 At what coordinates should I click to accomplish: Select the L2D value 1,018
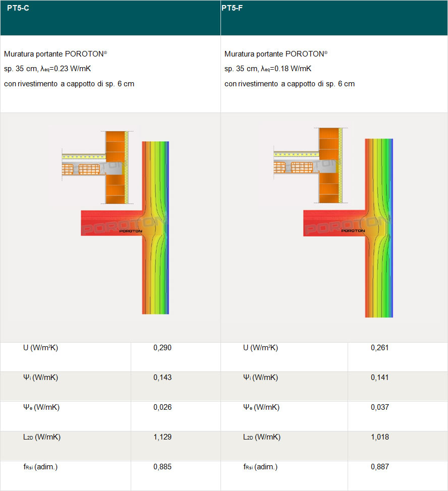(x=380, y=437)
